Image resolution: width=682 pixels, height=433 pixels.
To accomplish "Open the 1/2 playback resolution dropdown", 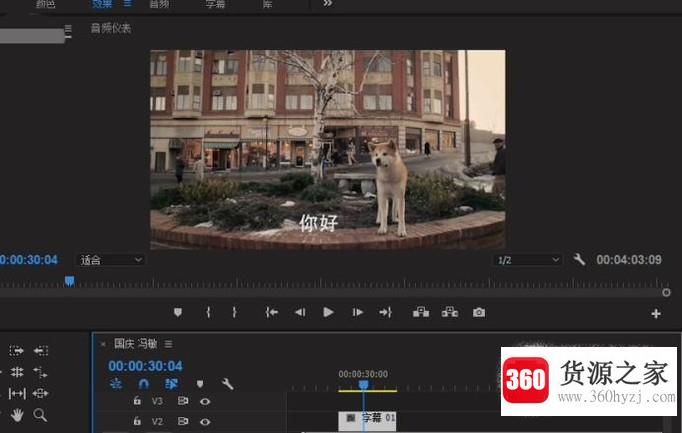I will click(528, 260).
